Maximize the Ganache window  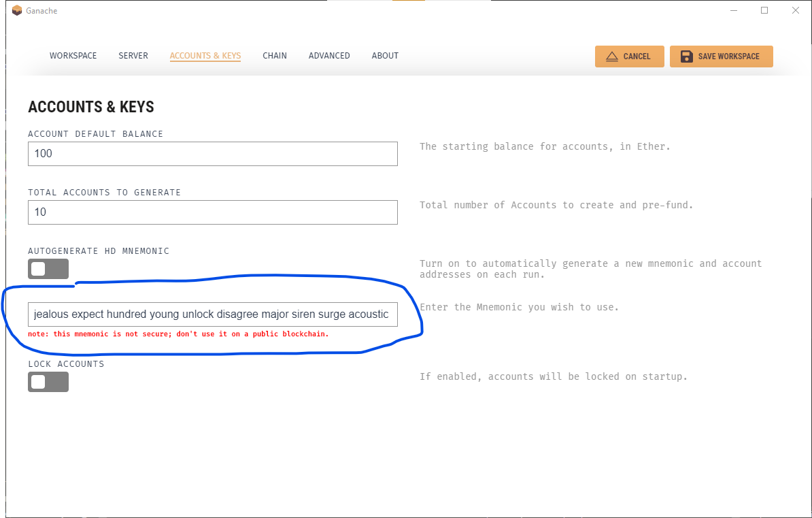pyautogui.click(x=764, y=10)
